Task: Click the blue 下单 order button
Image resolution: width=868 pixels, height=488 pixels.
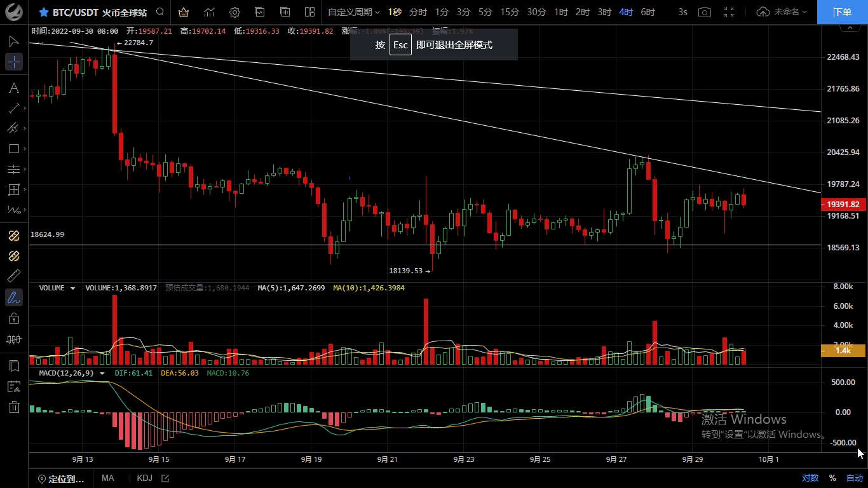Action: pos(843,12)
